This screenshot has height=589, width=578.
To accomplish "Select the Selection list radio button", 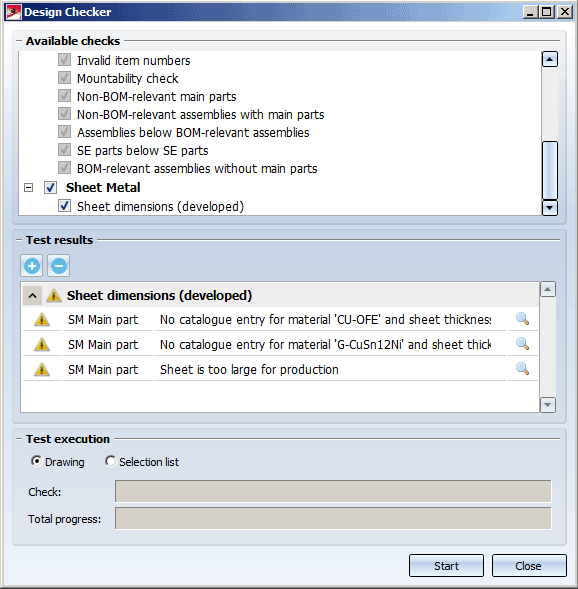I will 110,461.
